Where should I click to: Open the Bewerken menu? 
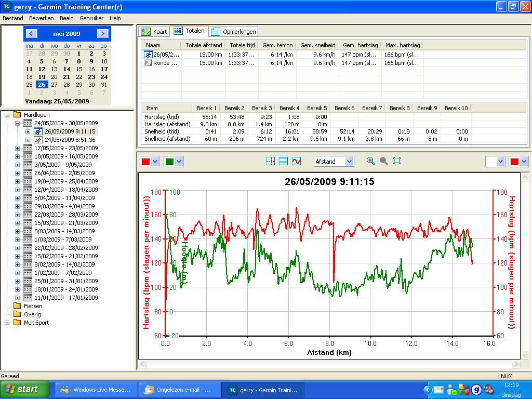click(x=42, y=18)
